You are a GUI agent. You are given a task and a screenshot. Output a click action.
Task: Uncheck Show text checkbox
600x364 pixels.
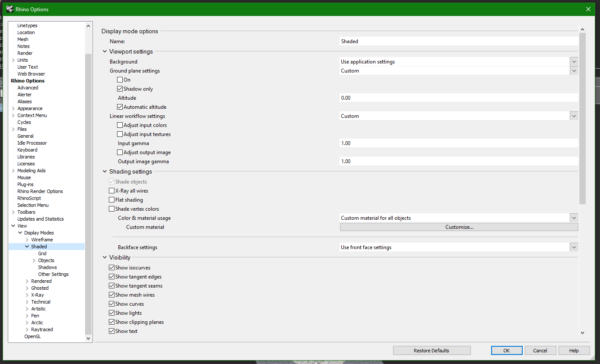[111, 331]
